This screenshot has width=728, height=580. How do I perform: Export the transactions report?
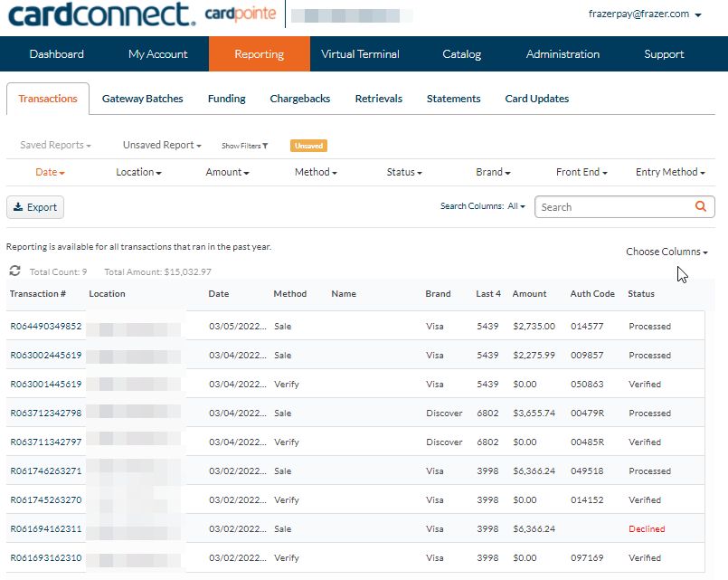pyautogui.click(x=35, y=207)
